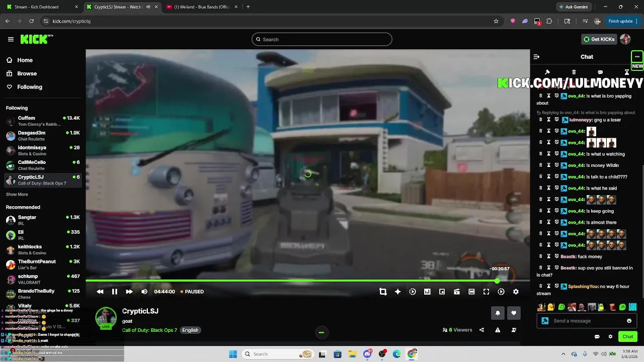
Task: Click the circled play icon right of fullscreen
Action: point(501,292)
